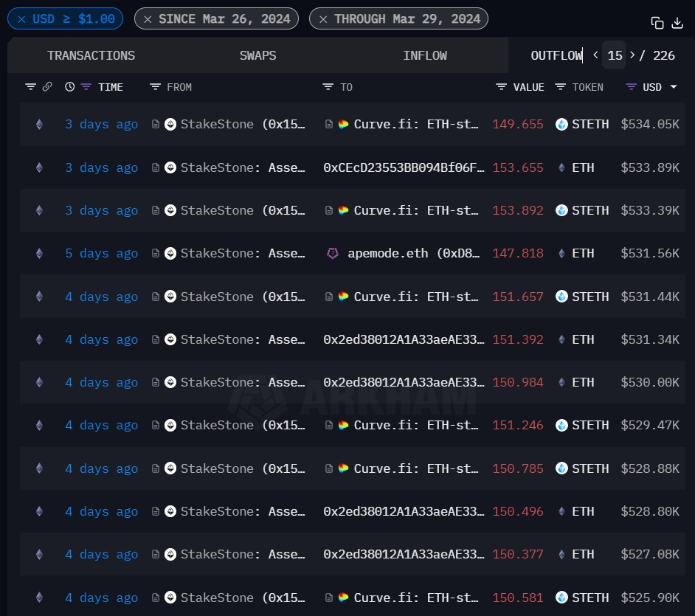Click the download icon at top right
The image size is (695, 616).
point(677,23)
